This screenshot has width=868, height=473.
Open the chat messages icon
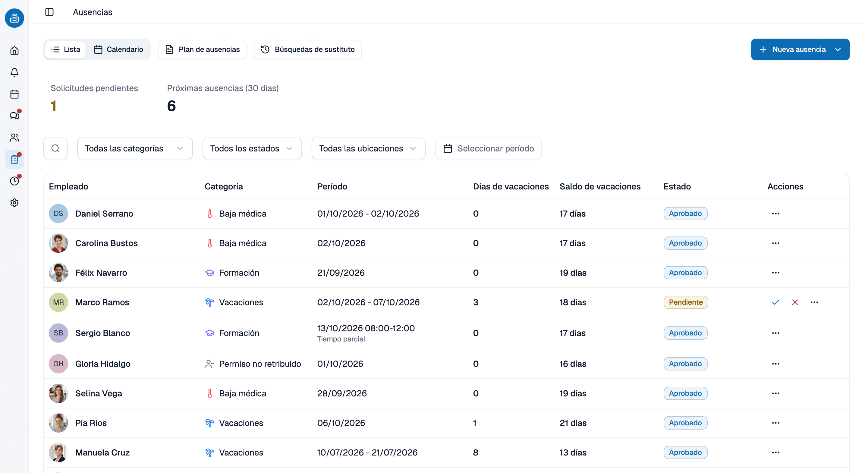tap(14, 116)
